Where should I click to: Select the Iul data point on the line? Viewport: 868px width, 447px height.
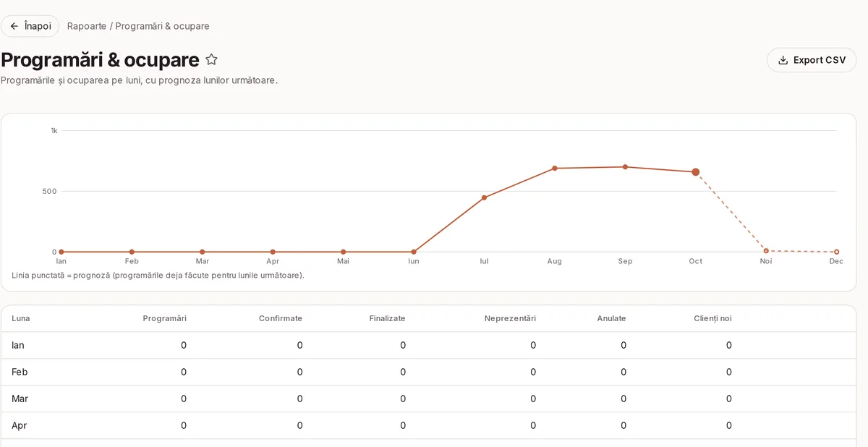tap(485, 197)
